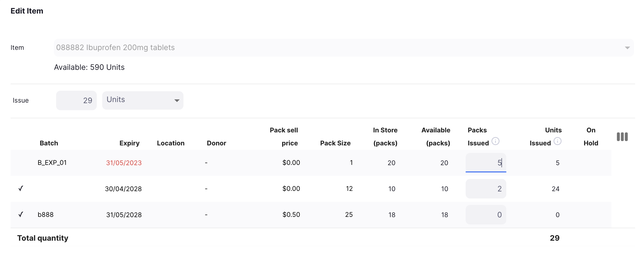
Task: Edit Packs Issued for the 30/04/2028 batch
Action: pyautogui.click(x=486, y=189)
